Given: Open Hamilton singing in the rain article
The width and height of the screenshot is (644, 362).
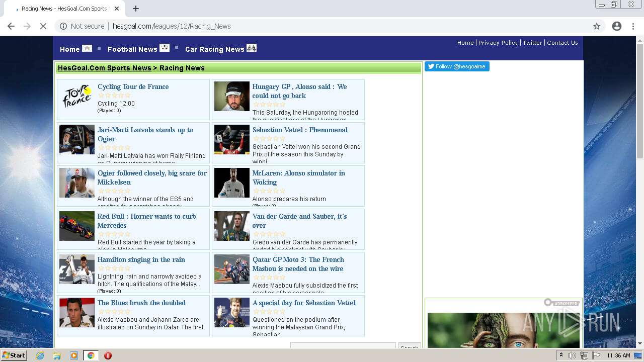Looking at the screenshot, I should (x=141, y=259).
